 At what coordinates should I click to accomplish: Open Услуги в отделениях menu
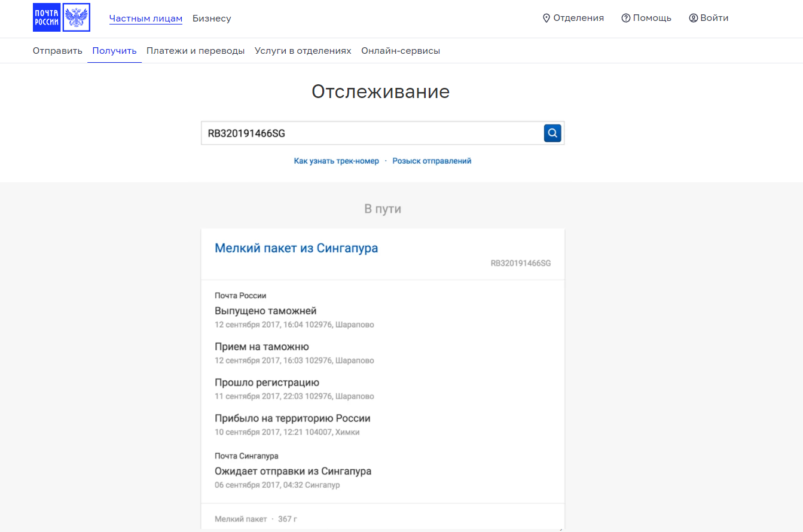click(303, 51)
